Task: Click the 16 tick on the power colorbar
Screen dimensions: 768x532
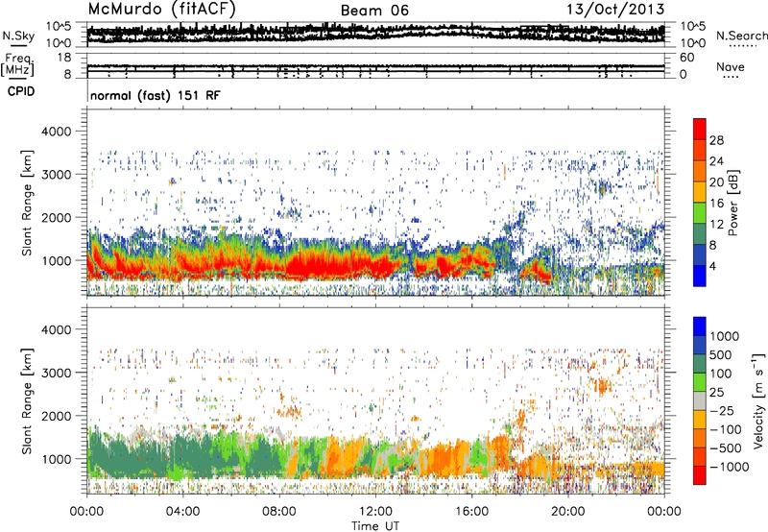Action: pyautogui.click(x=716, y=204)
